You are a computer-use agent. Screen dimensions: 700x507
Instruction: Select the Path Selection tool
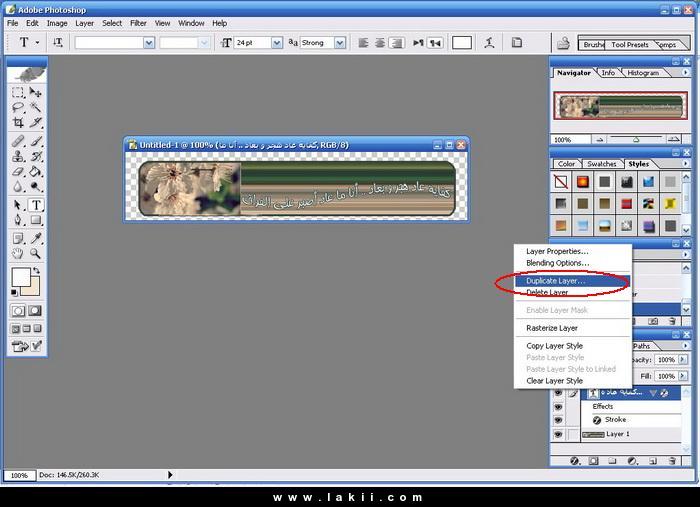pos(18,205)
